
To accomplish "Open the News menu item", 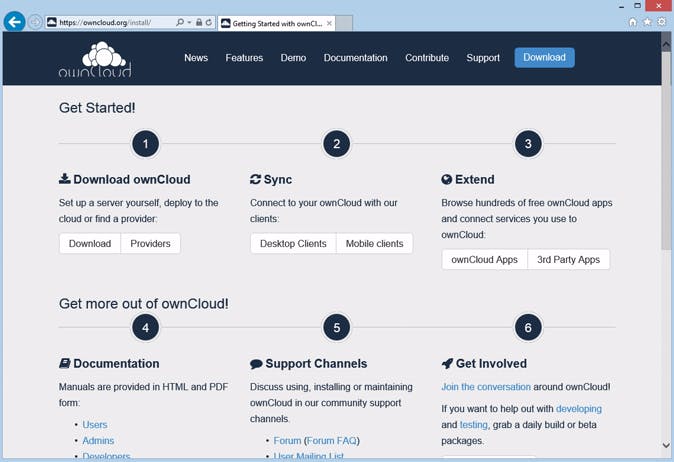I will pos(196,58).
